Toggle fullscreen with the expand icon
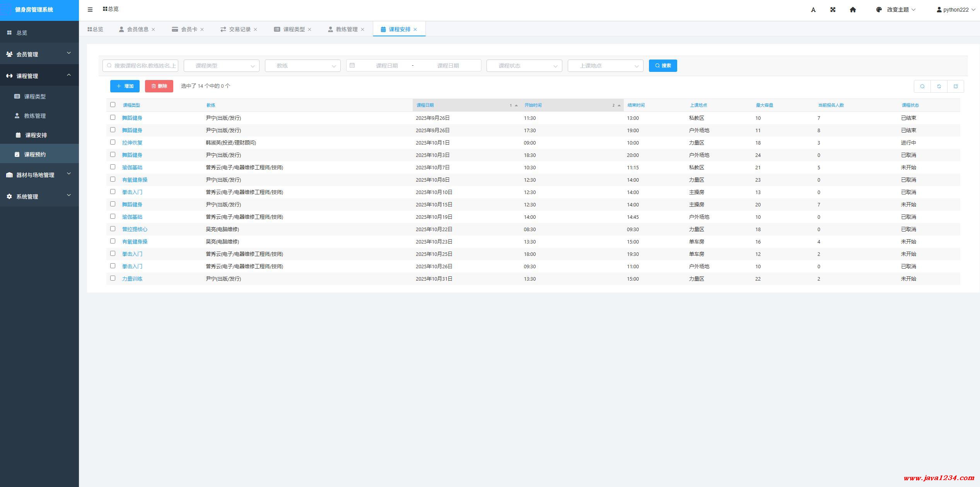This screenshot has width=980, height=487. click(833, 10)
